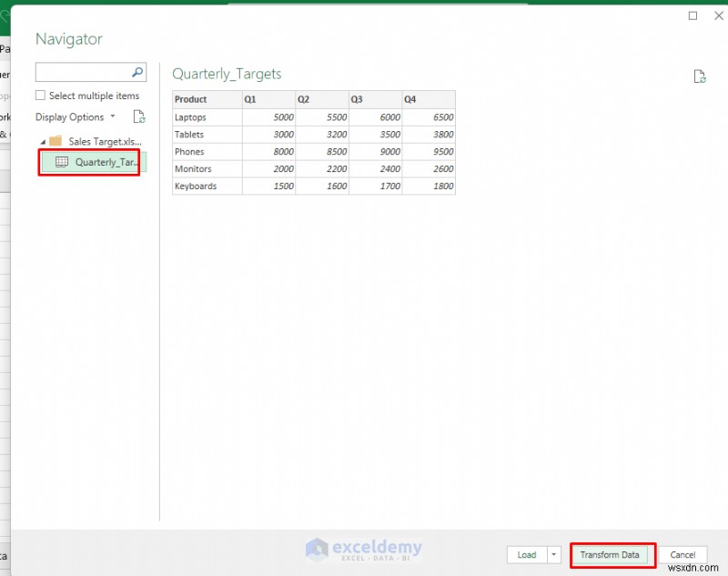Screen dimensions: 728x576
Task: Click the Load button
Action: click(527, 555)
